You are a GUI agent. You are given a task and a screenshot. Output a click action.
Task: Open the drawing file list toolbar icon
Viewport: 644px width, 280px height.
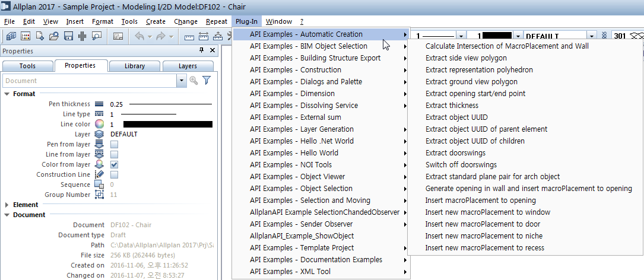[26, 36]
